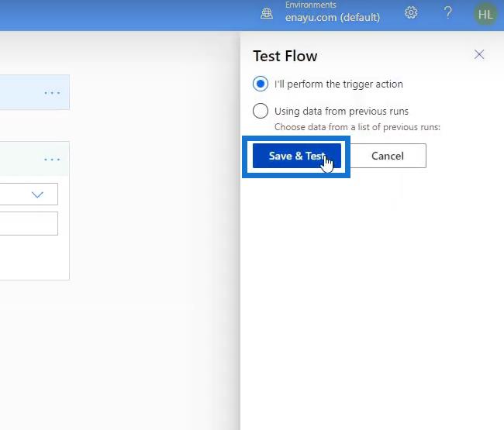
Task: Open the help question mark icon
Action: point(447,13)
